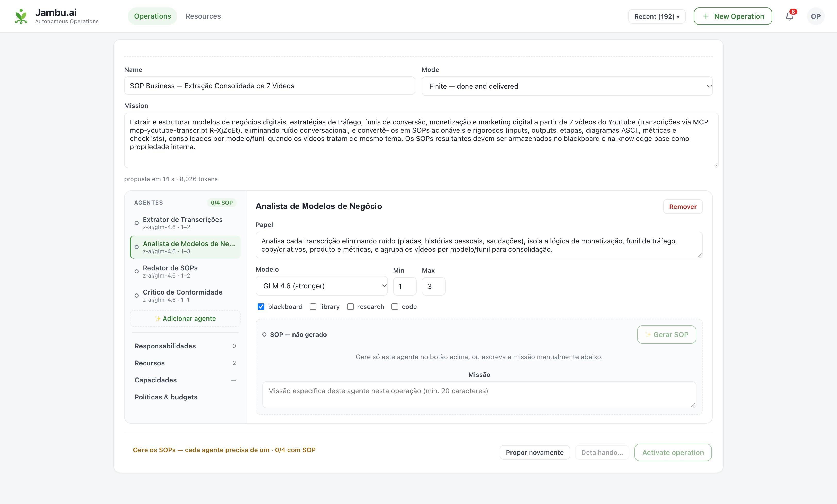Click Propor novamente
The height and width of the screenshot is (504, 837).
(x=534, y=452)
